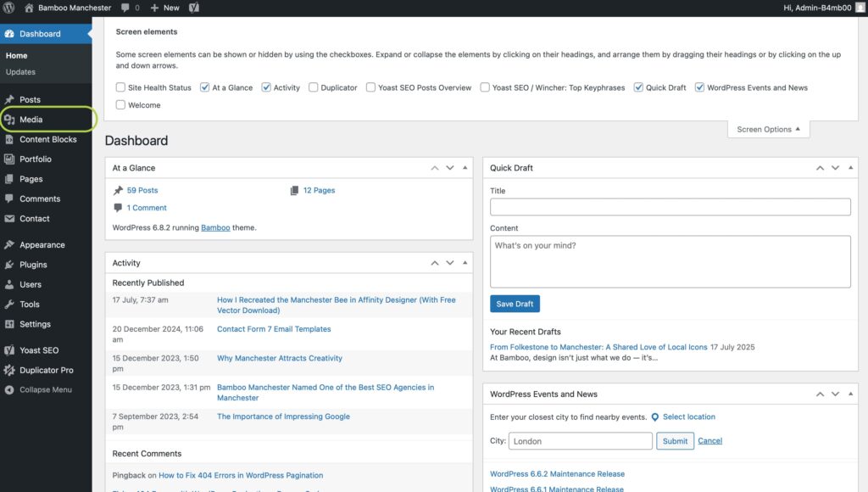Click the Pages icon in sidebar
This screenshot has height=492, width=868.
(x=9, y=179)
